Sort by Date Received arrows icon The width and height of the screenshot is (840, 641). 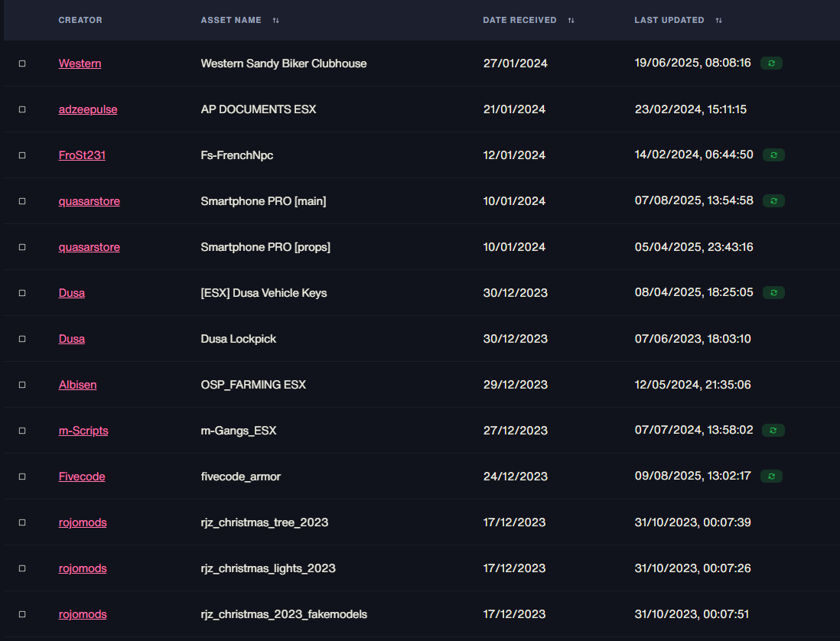tap(571, 21)
